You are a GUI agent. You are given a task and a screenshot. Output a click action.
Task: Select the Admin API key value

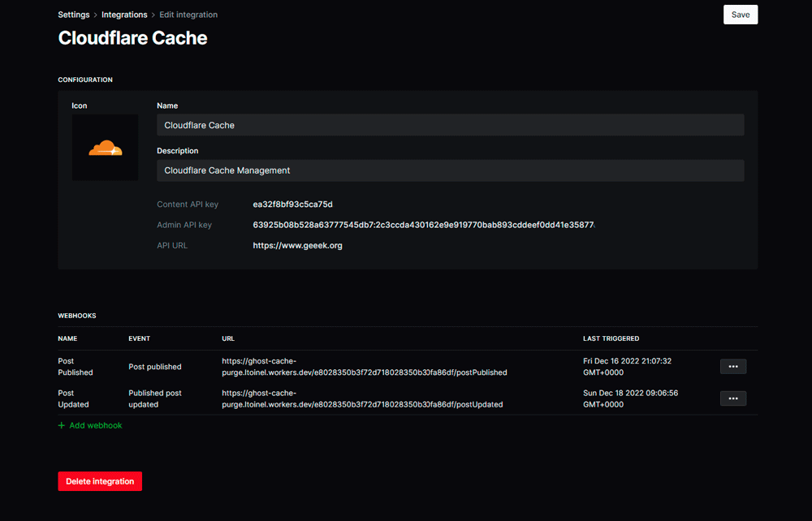[x=424, y=225]
